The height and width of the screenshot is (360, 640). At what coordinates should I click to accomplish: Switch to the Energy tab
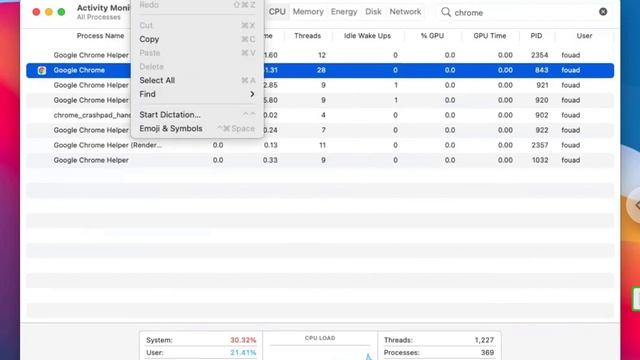pos(344,12)
